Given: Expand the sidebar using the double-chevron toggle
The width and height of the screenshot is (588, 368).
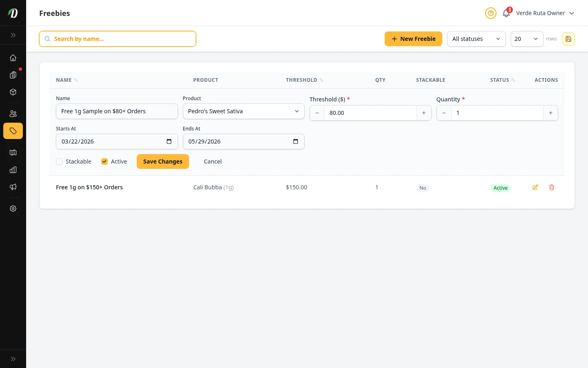Looking at the screenshot, I should tap(13, 35).
